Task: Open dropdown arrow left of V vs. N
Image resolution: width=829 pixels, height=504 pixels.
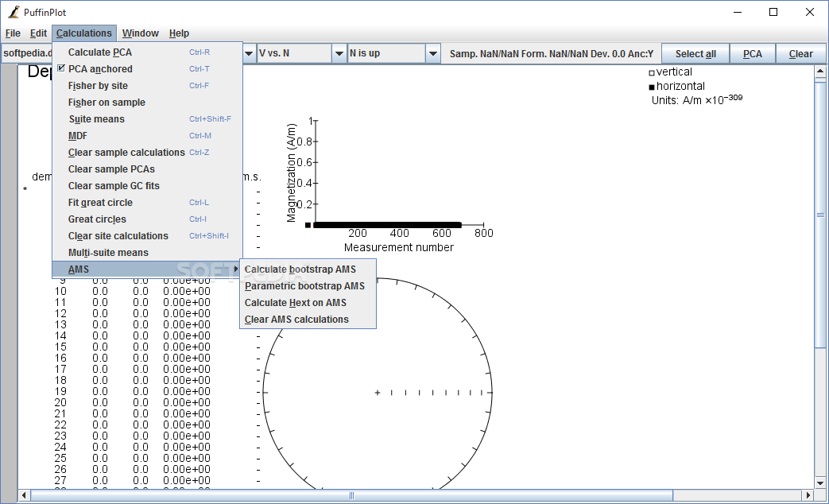Action: coord(249,53)
